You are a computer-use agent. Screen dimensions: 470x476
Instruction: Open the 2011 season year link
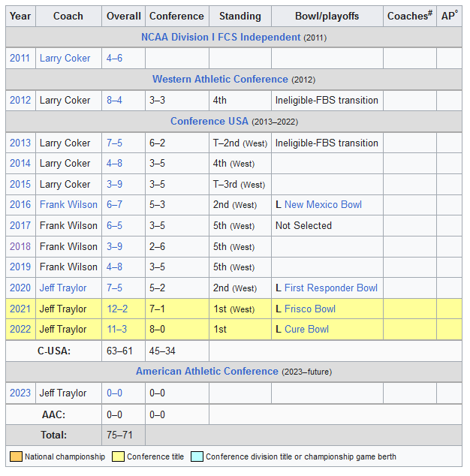click(x=20, y=58)
